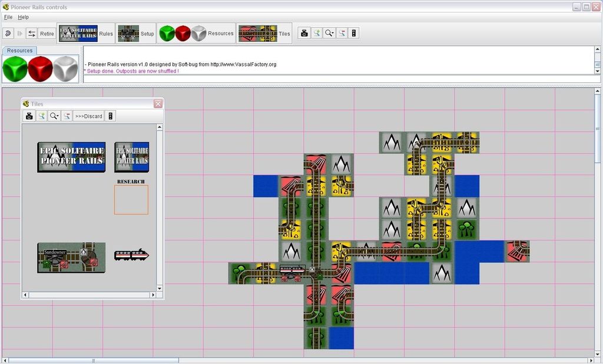Click the Retire button
This screenshot has width=603, height=364.
click(47, 34)
